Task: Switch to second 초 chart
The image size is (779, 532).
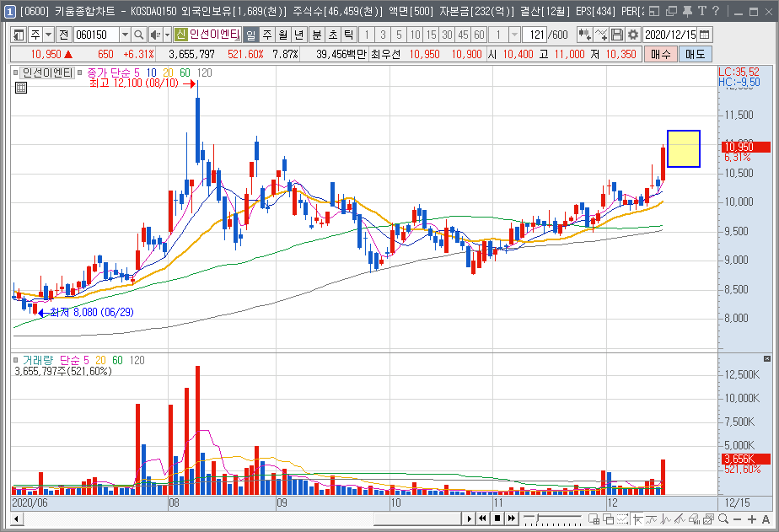Action: click(333, 35)
